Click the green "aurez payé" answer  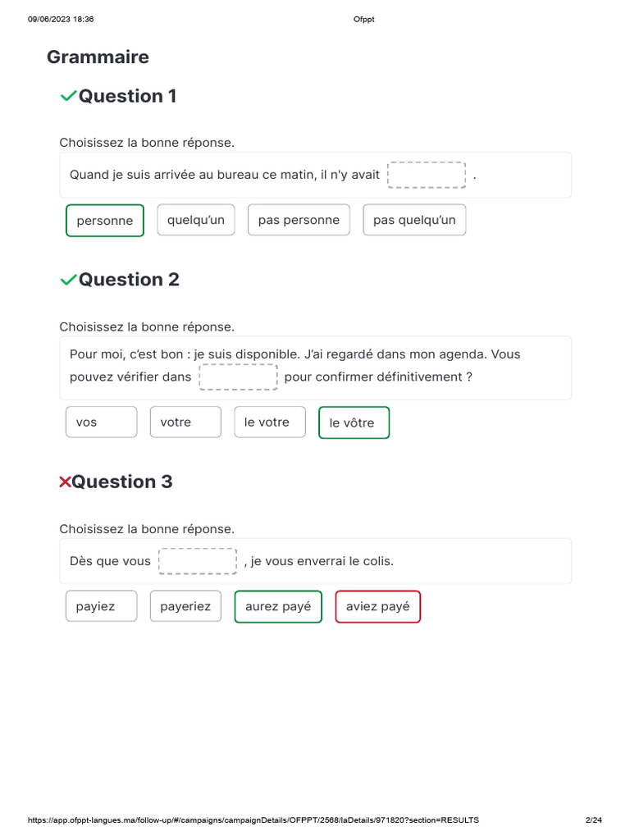pyautogui.click(x=278, y=607)
